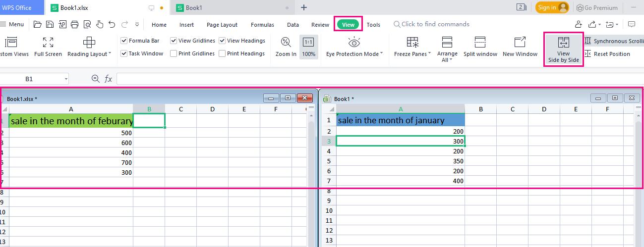This screenshot has height=247, width=644.
Task: Open the Data ribbon tab
Action: (293, 25)
